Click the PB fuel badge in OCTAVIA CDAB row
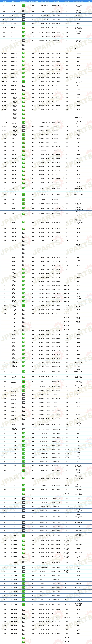Image resolution: width=92 pixels, height=644 pixels. [x=23, y=77]
